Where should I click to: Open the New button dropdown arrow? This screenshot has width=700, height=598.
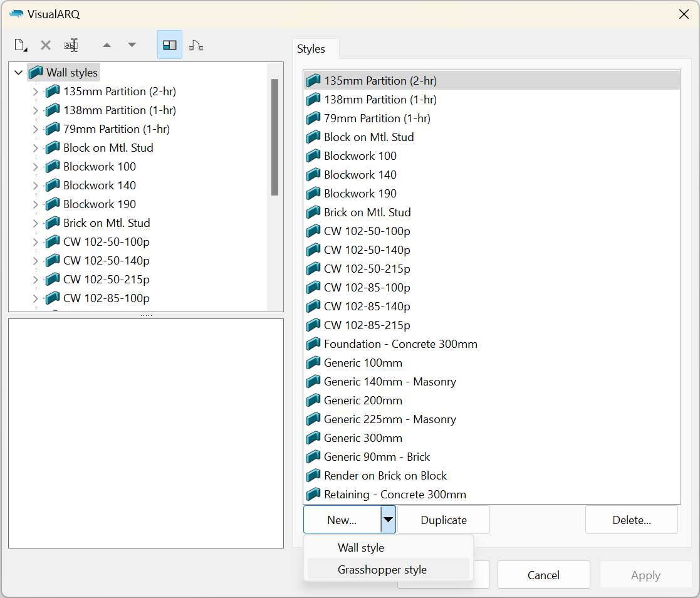389,520
